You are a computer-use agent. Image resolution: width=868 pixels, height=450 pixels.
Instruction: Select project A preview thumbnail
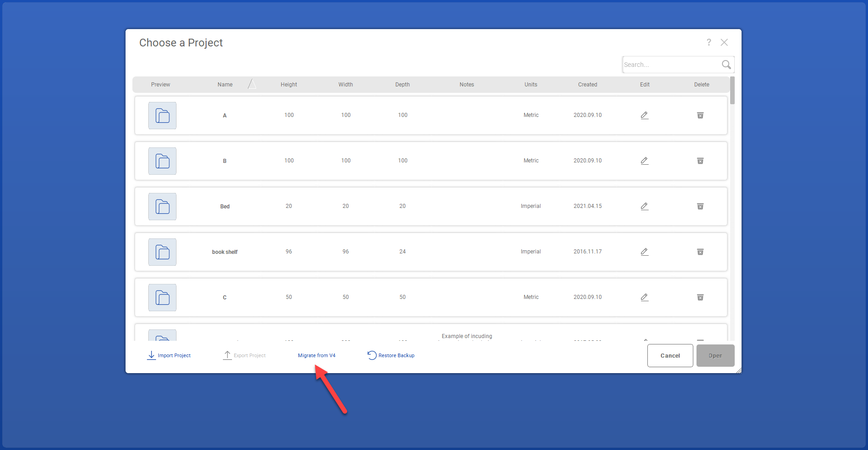[x=162, y=116]
